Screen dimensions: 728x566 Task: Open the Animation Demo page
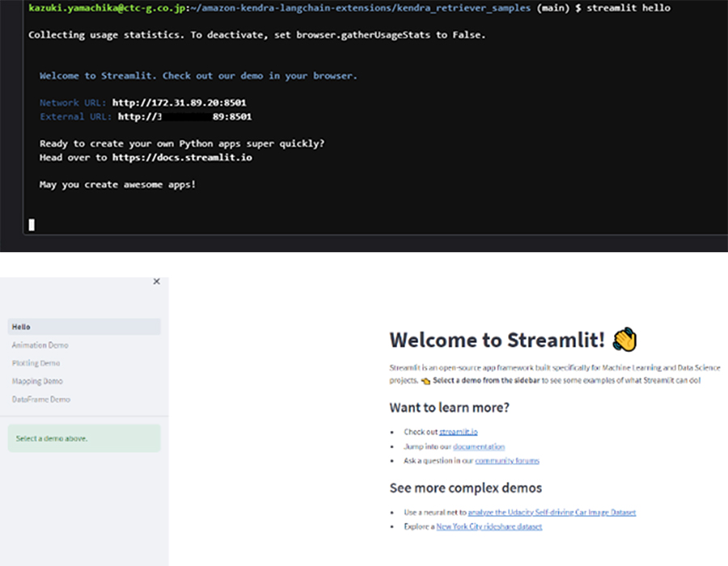40,345
